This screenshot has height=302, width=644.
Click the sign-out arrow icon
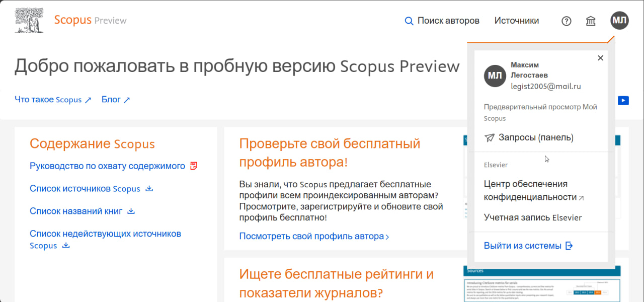point(569,246)
